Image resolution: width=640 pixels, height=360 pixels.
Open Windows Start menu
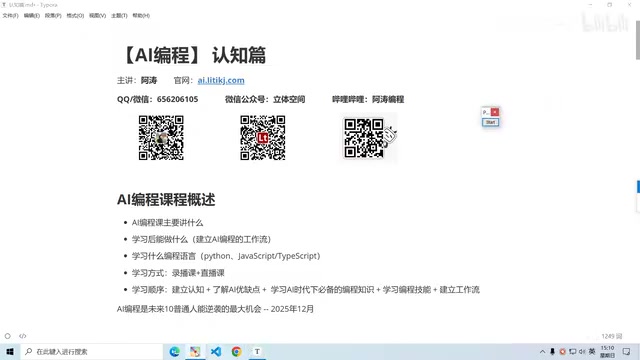click(10, 351)
